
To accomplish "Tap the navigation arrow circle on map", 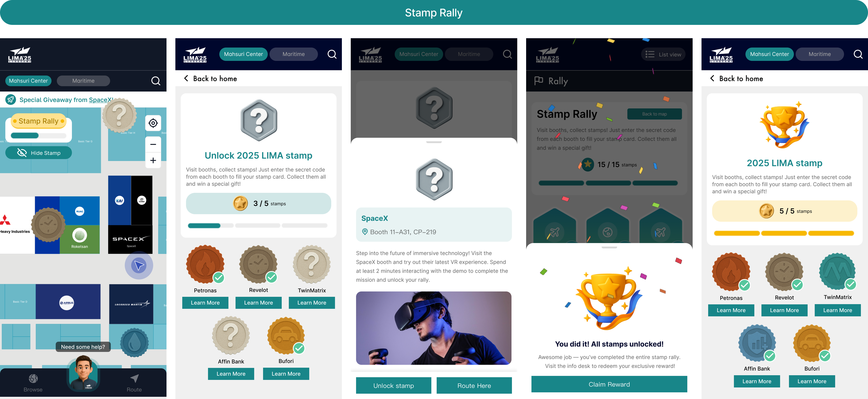I will pos(139,265).
